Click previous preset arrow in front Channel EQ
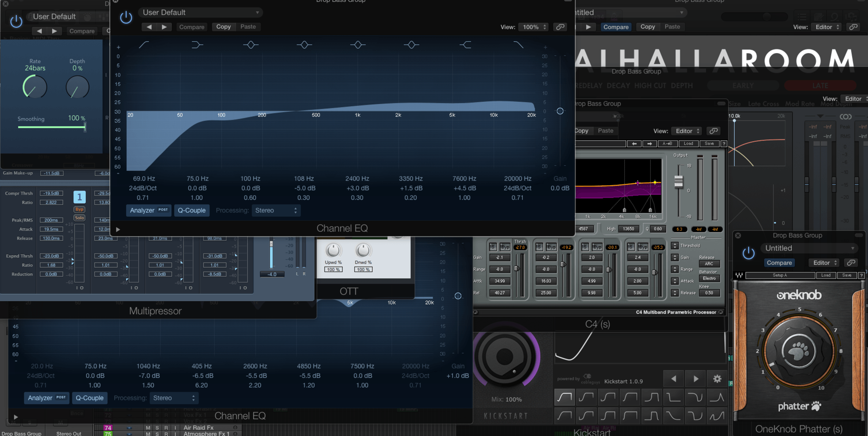Viewport: 868px width, 436px height. pyautogui.click(x=149, y=27)
